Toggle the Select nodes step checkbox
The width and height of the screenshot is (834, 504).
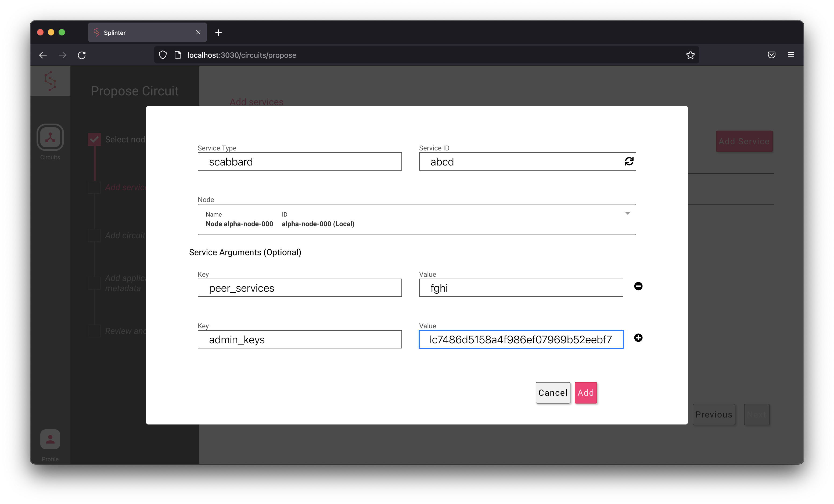(x=94, y=139)
